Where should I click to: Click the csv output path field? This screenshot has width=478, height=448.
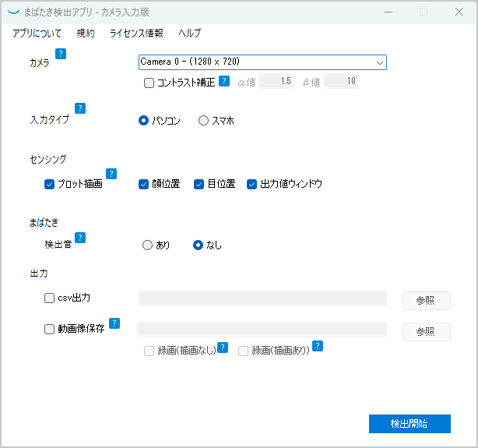[262, 298]
